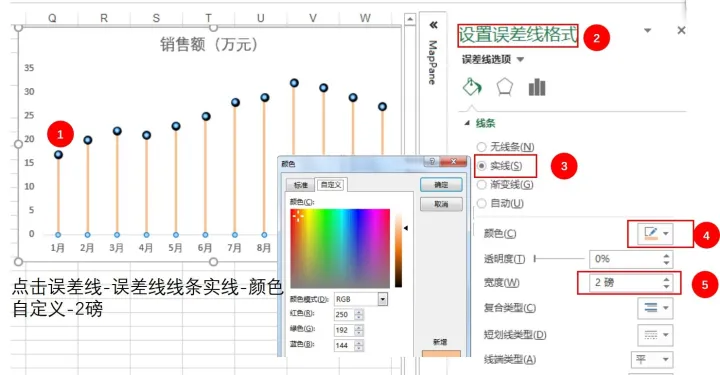Click the 透明度(T) slider track
720x375 pixels.
click(560, 259)
